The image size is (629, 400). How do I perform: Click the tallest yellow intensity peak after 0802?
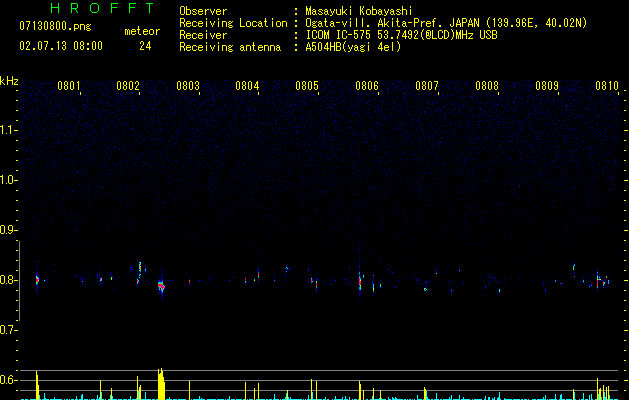(x=161, y=384)
